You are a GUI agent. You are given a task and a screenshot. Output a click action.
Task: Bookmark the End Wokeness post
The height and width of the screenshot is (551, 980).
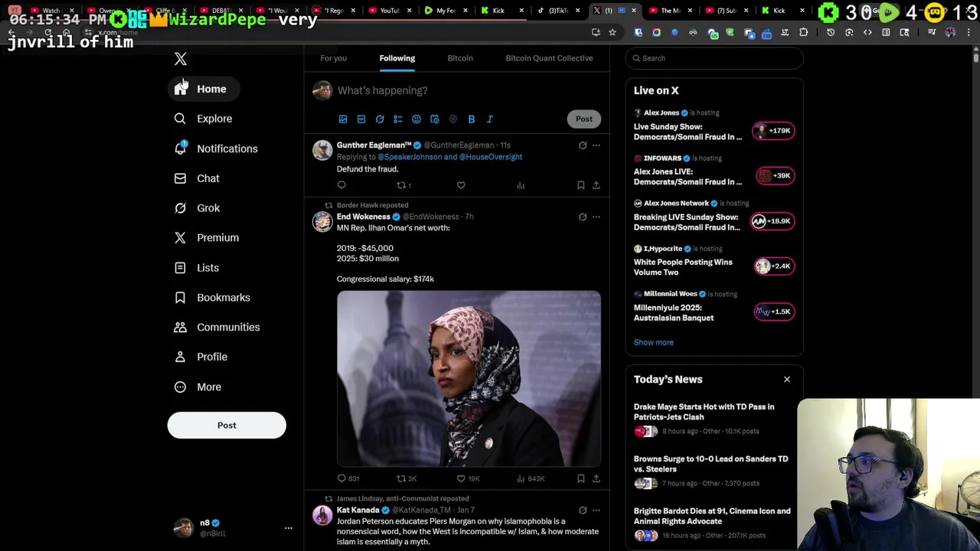click(x=580, y=479)
